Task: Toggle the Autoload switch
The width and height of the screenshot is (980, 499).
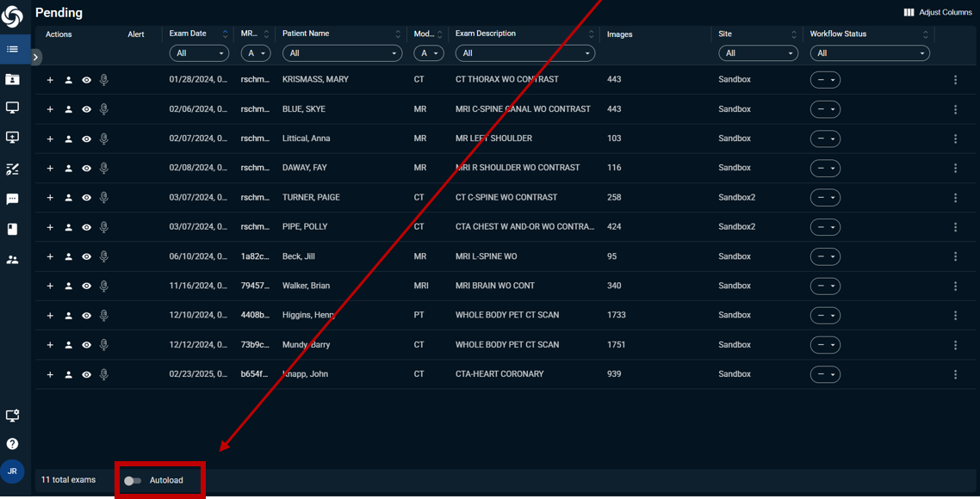Action: coord(133,481)
